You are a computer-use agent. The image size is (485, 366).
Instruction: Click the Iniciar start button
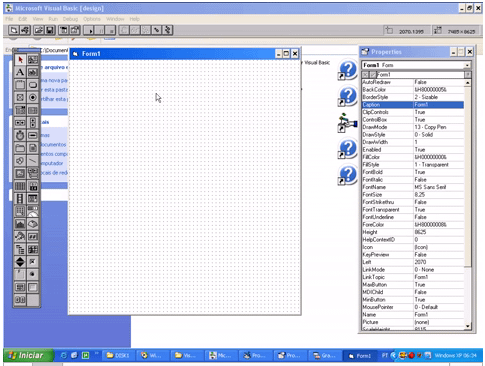28,356
